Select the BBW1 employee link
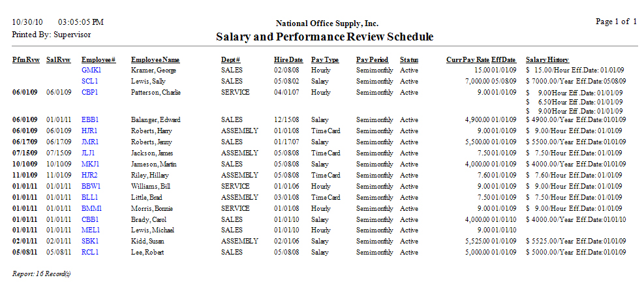This screenshot has height=282, width=644. (x=91, y=186)
